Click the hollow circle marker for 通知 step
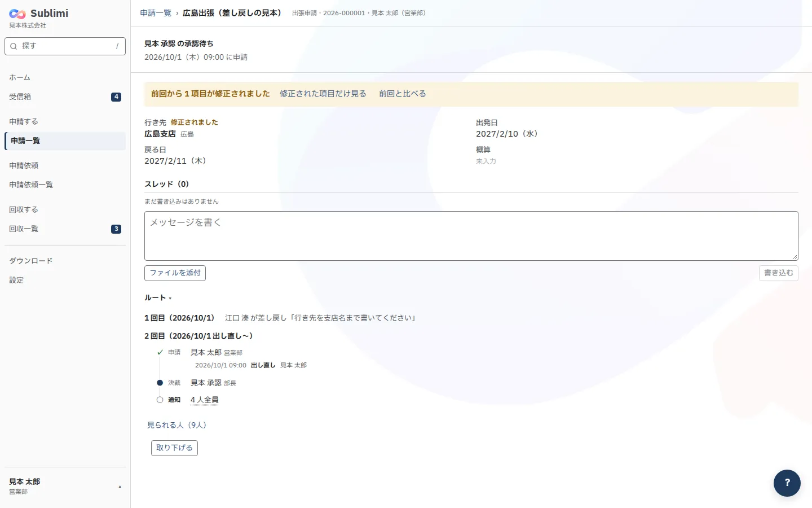This screenshot has height=508, width=812. [x=160, y=400]
